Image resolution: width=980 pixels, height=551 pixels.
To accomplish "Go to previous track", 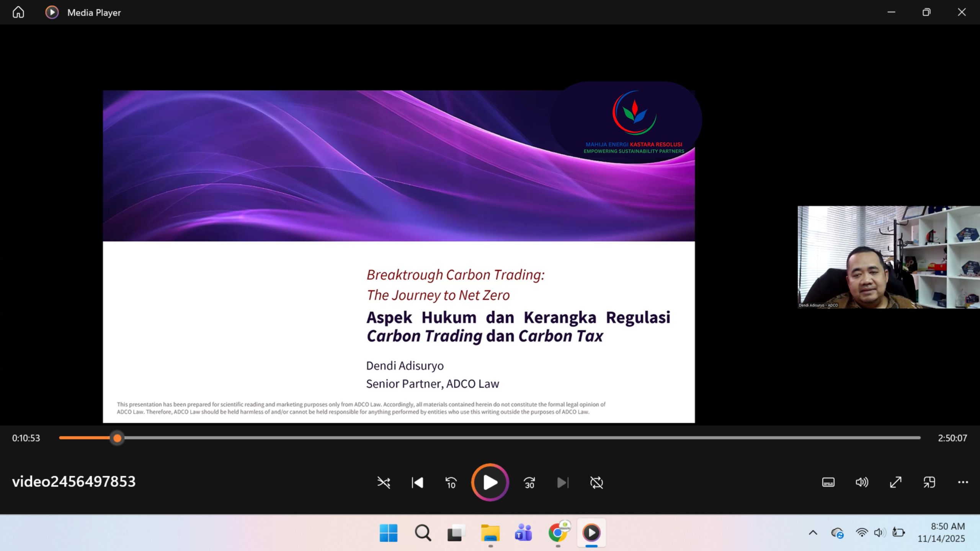I will 417,483.
